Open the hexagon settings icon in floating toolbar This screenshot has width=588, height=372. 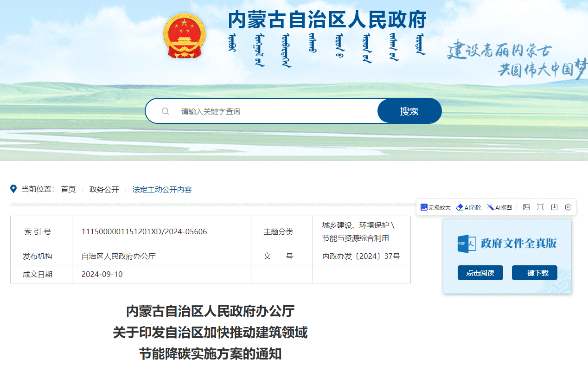pyautogui.click(x=568, y=207)
